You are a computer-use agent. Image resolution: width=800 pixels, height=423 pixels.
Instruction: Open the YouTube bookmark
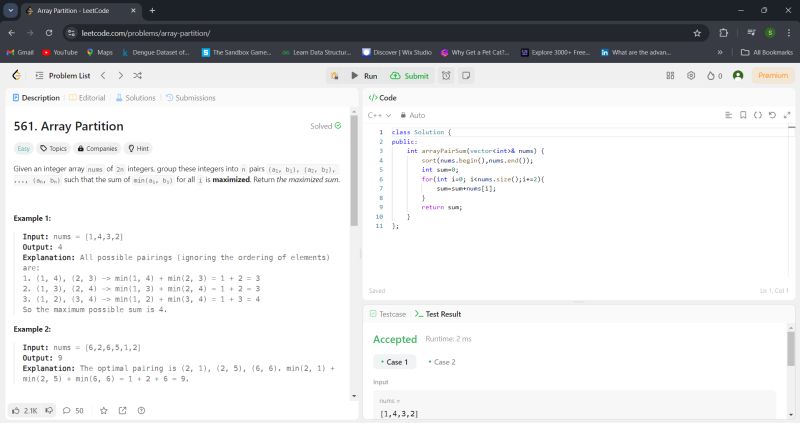60,53
